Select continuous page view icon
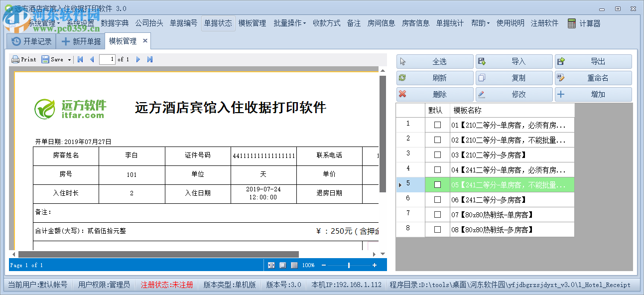Screen dimensions: 644x295 click(x=294, y=265)
